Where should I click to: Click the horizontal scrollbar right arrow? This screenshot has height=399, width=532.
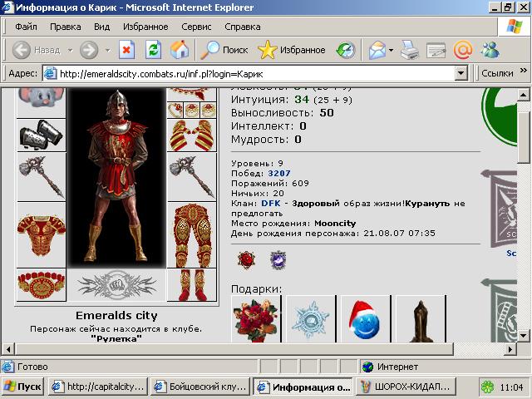pos(510,349)
